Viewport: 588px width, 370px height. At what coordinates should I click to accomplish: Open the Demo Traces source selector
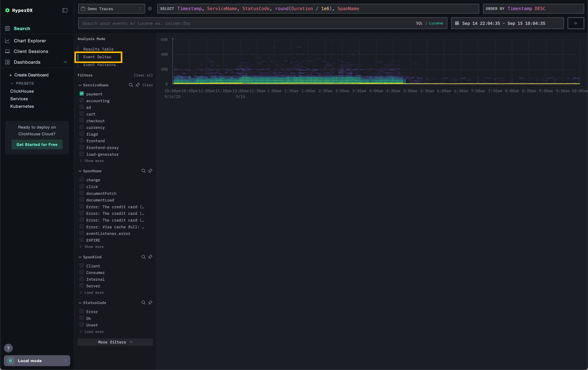[x=111, y=9]
